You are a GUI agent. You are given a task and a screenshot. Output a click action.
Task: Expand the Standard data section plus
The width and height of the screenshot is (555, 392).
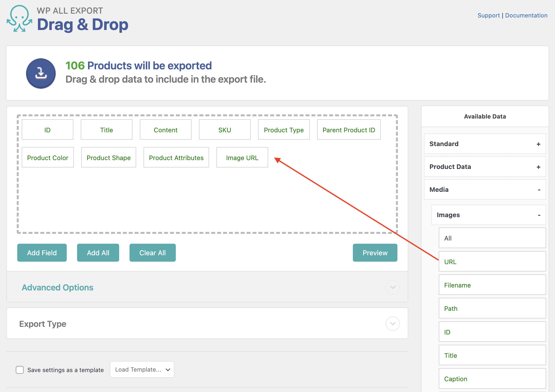pos(538,144)
